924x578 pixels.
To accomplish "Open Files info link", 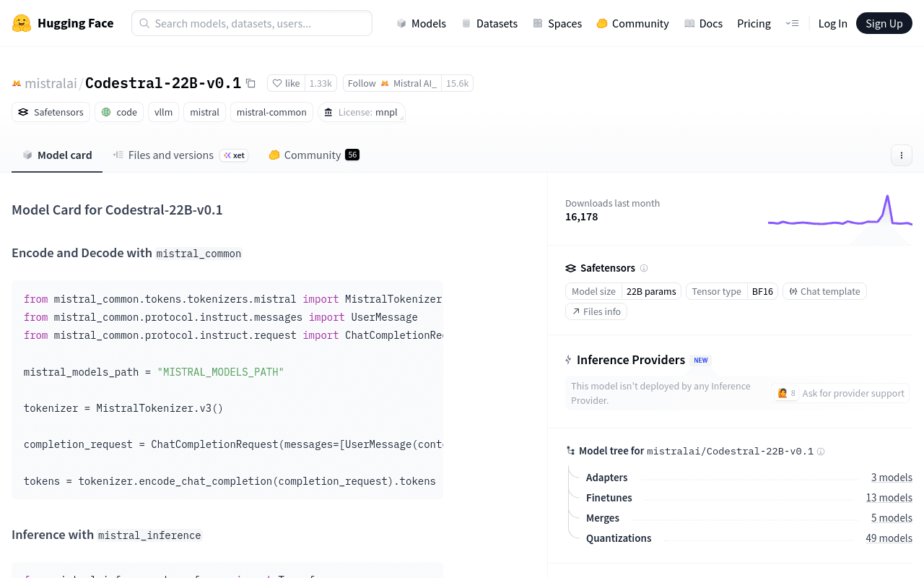I will [596, 311].
